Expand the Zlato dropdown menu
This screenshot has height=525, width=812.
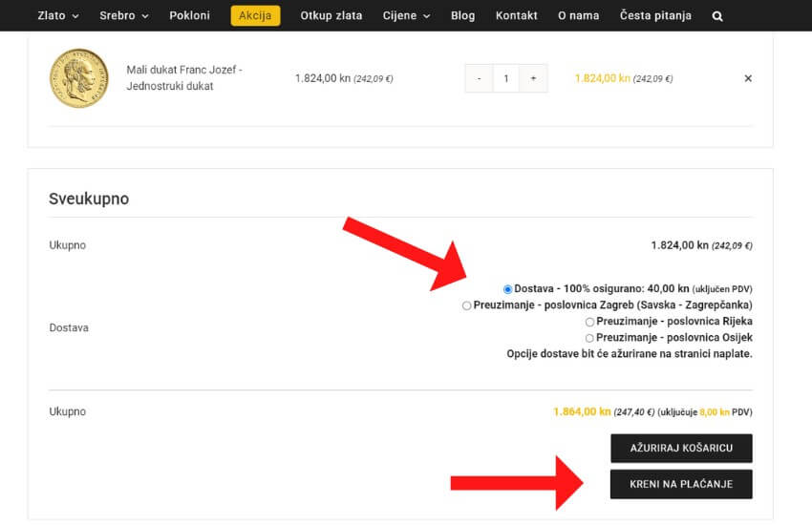[57, 16]
